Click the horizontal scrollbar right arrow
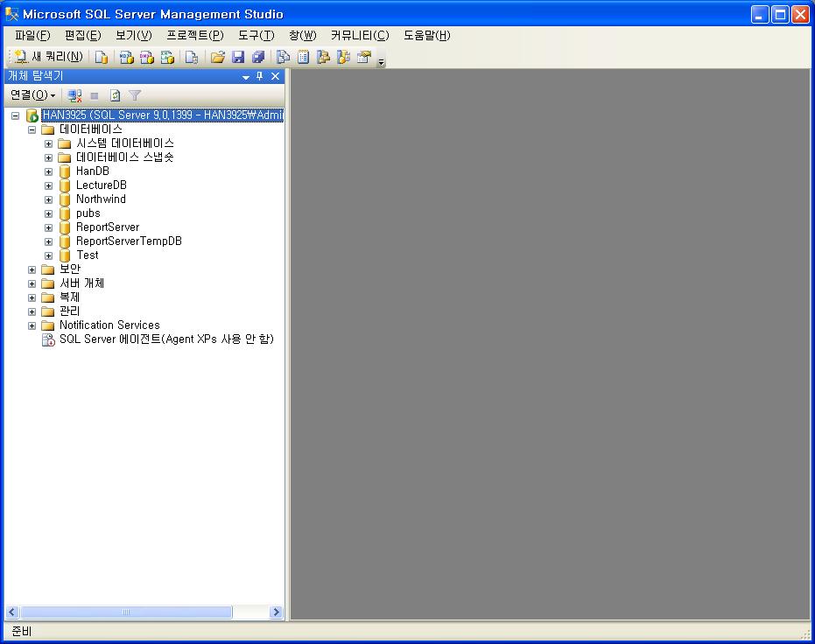Screen dimensions: 815x644 (277, 612)
